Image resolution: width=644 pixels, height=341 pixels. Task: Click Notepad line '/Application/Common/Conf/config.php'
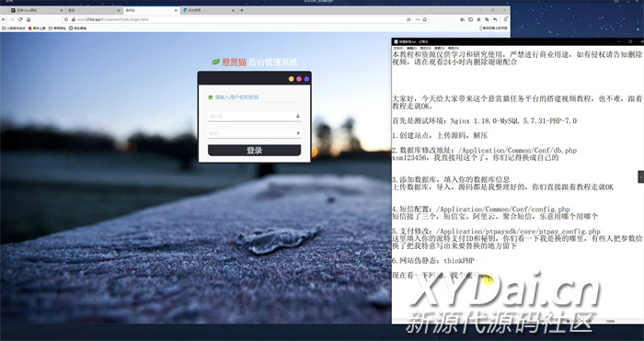tap(481, 210)
